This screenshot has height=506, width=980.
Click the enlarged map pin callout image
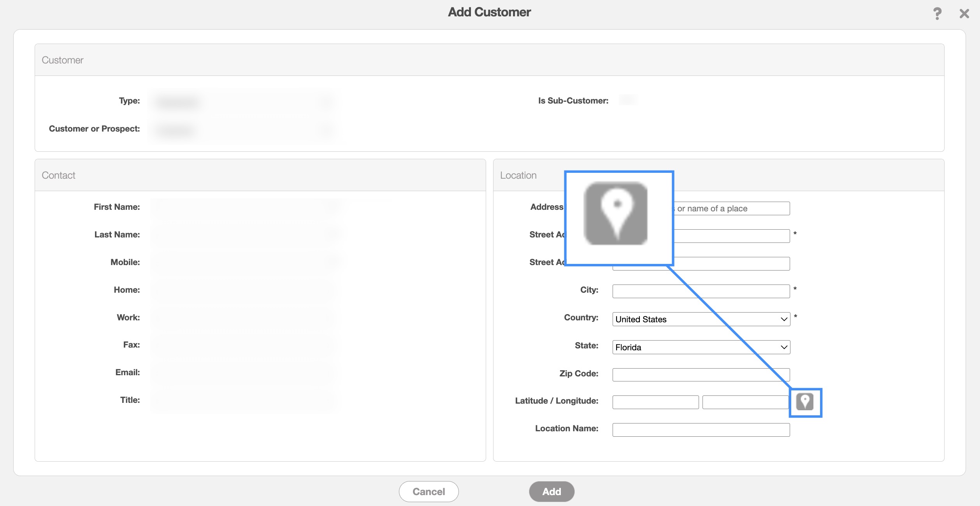coord(616,213)
